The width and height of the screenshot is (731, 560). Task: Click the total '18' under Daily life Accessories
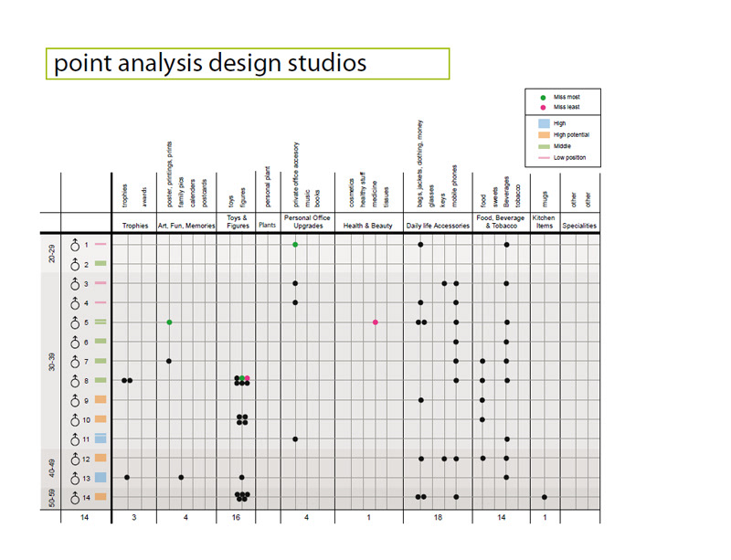[x=438, y=518]
